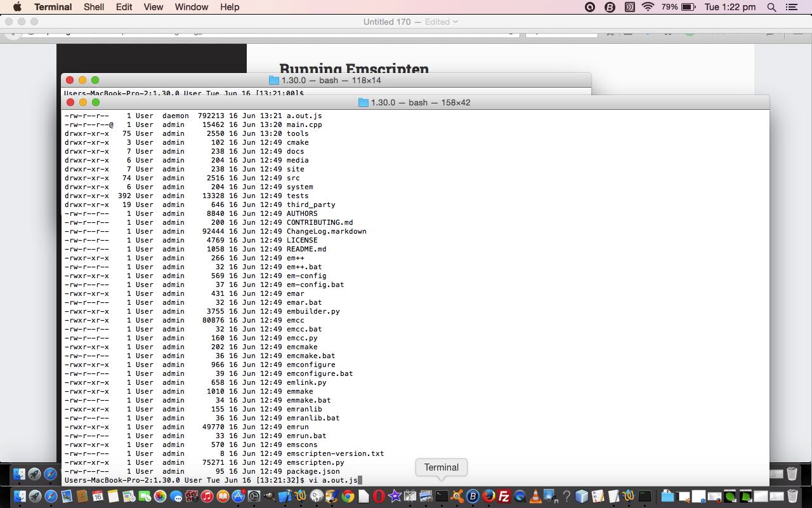This screenshot has height=508, width=812.
Task: Open App Store Dock icon with badge
Action: 239,496
